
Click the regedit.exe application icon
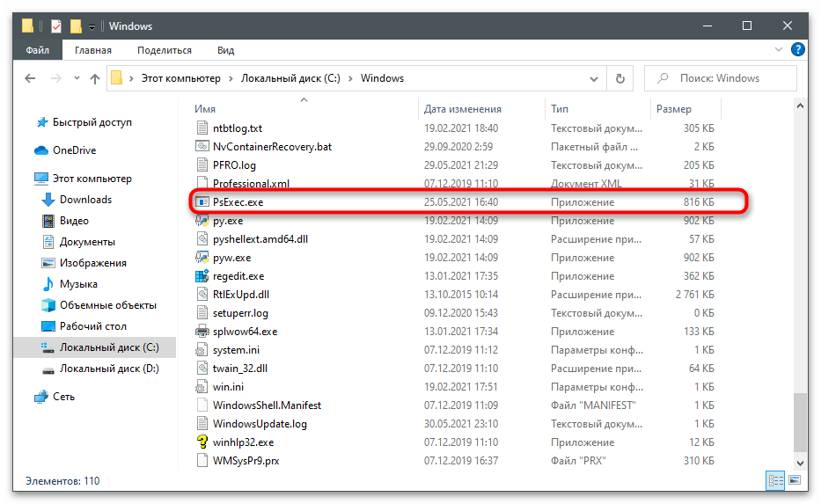pos(202,276)
